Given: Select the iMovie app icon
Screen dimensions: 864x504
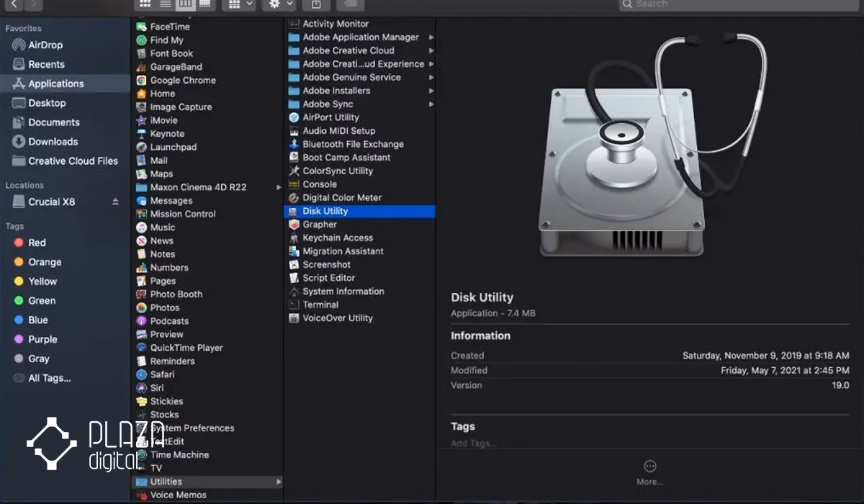Looking at the screenshot, I should (x=142, y=120).
